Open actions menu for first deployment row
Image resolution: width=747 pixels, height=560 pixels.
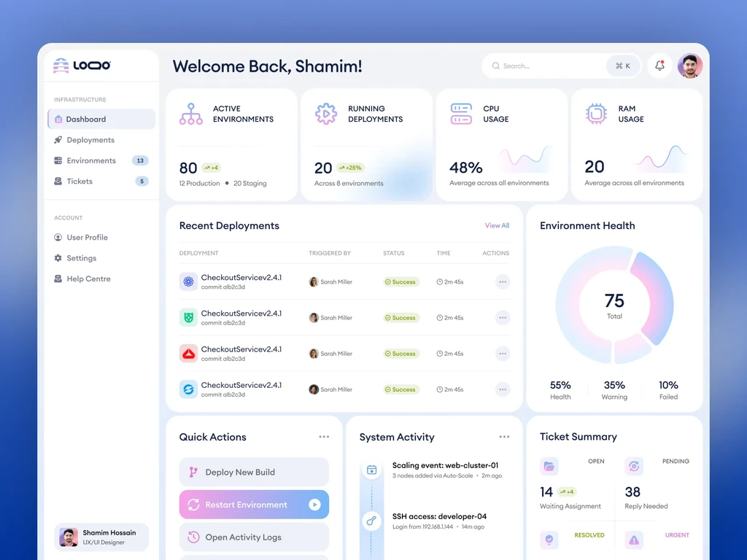click(x=503, y=282)
